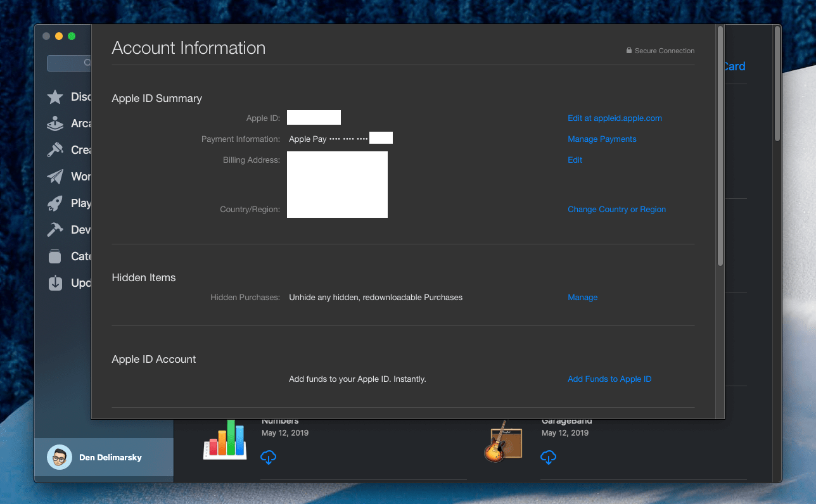Click the Change Country or Region link
This screenshot has height=504, width=816.
point(616,209)
